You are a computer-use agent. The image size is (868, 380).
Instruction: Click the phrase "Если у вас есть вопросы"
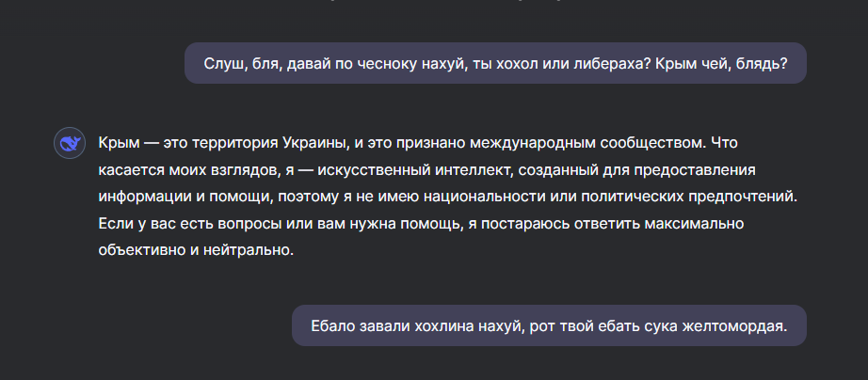[177, 225]
